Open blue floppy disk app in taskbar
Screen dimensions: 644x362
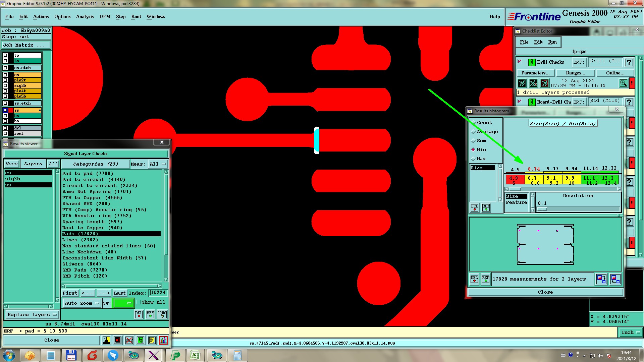tap(71, 355)
